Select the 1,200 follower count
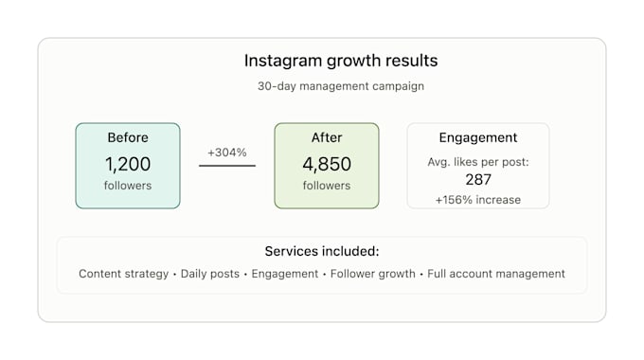 (128, 164)
